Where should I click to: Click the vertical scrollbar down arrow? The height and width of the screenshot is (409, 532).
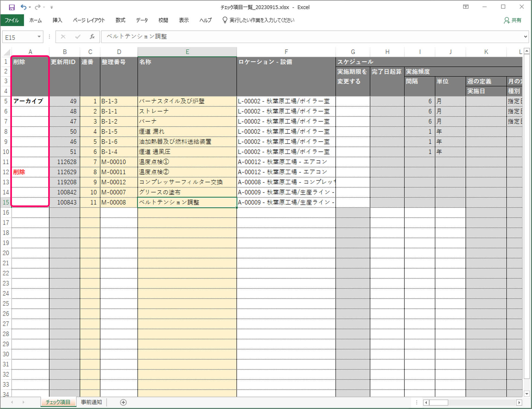[x=527, y=394]
